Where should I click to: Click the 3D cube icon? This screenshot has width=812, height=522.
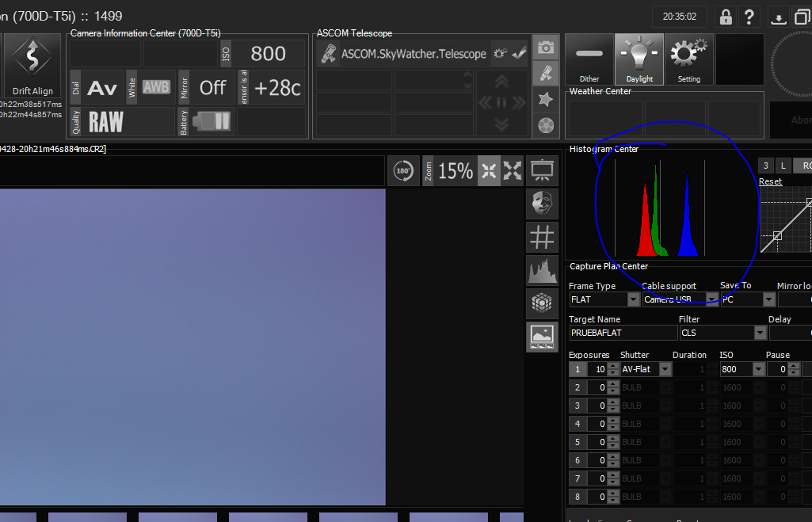(x=542, y=303)
